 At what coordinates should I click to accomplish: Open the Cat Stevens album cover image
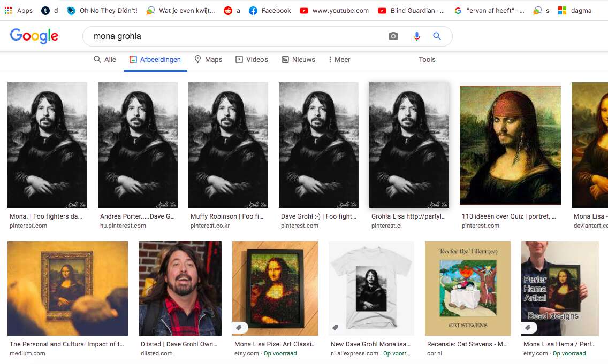[468, 288]
